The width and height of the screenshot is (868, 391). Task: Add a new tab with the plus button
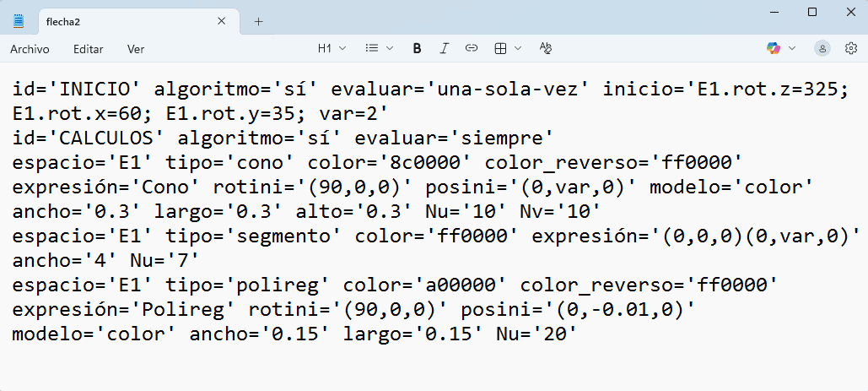coord(259,22)
